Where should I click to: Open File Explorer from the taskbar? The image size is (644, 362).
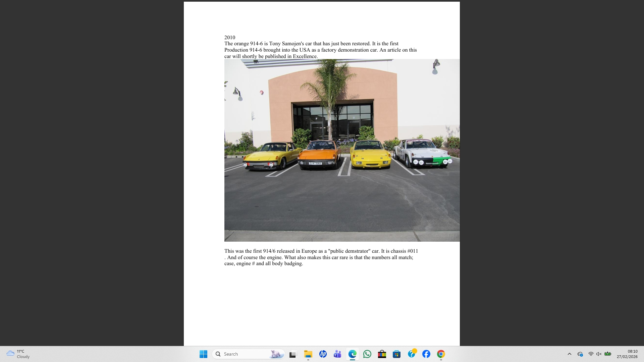click(308, 354)
